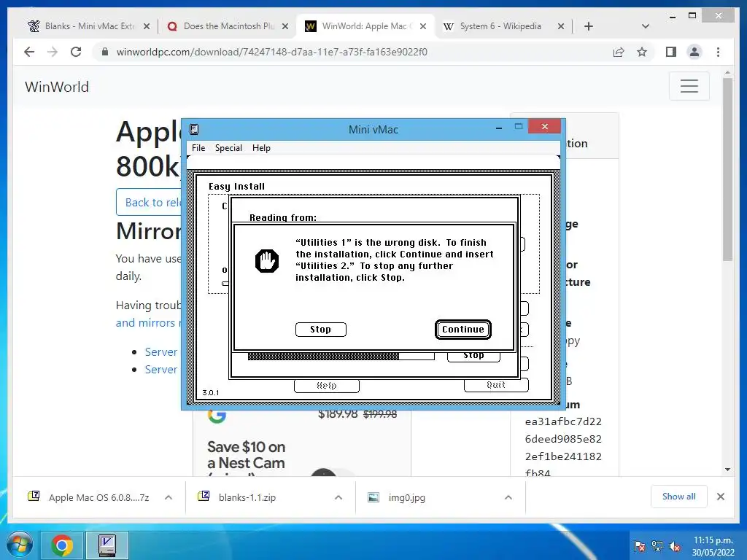Reload the WinWorld page
747x560 pixels.
76,52
